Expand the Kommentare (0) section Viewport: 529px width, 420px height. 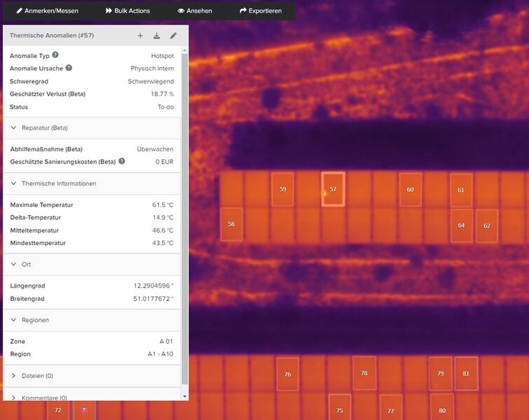point(14,398)
